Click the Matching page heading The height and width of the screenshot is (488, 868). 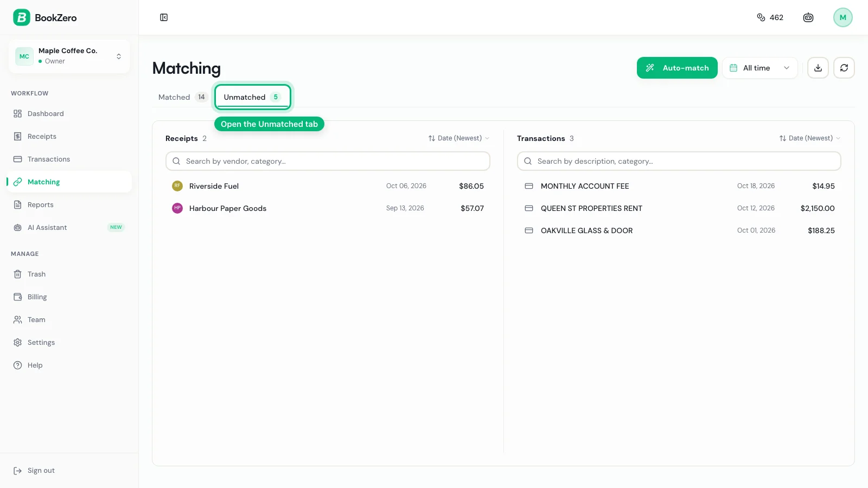click(187, 68)
